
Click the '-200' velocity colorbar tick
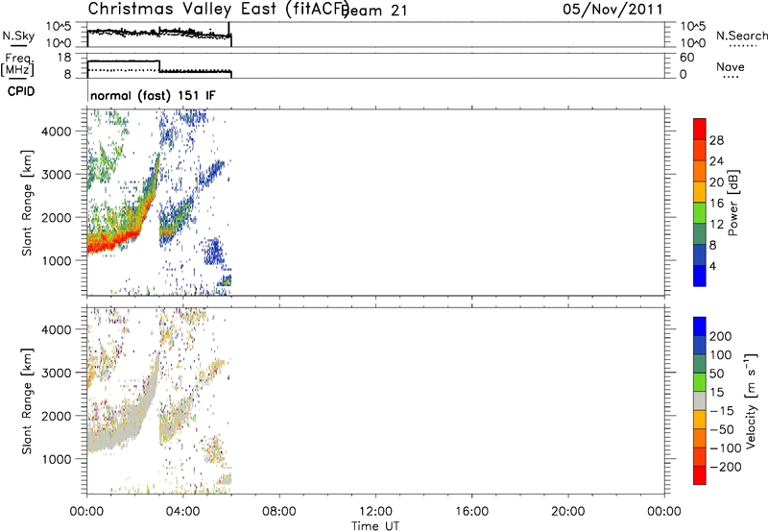[726, 467]
